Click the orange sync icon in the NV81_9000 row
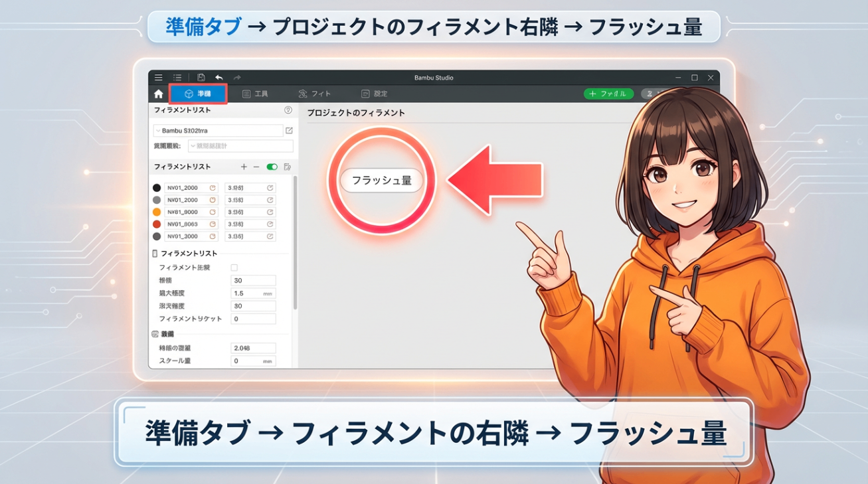 [213, 212]
